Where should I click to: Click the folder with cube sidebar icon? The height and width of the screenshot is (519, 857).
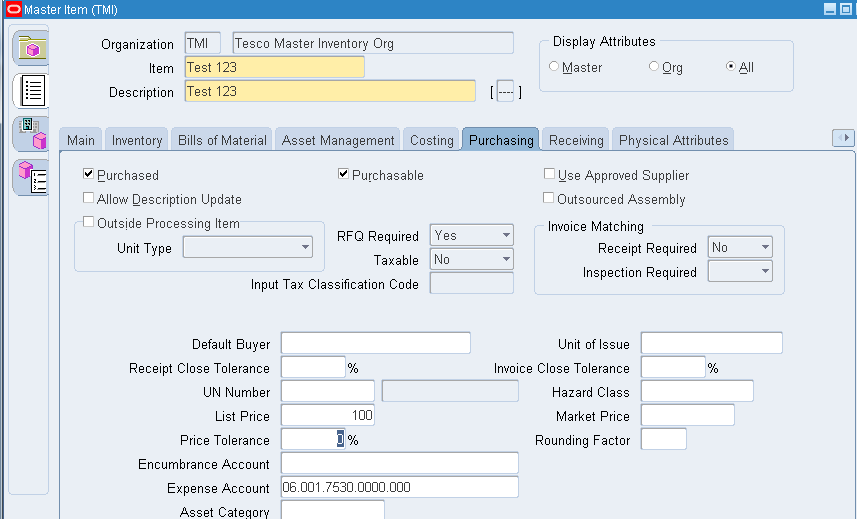click(x=32, y=48)
